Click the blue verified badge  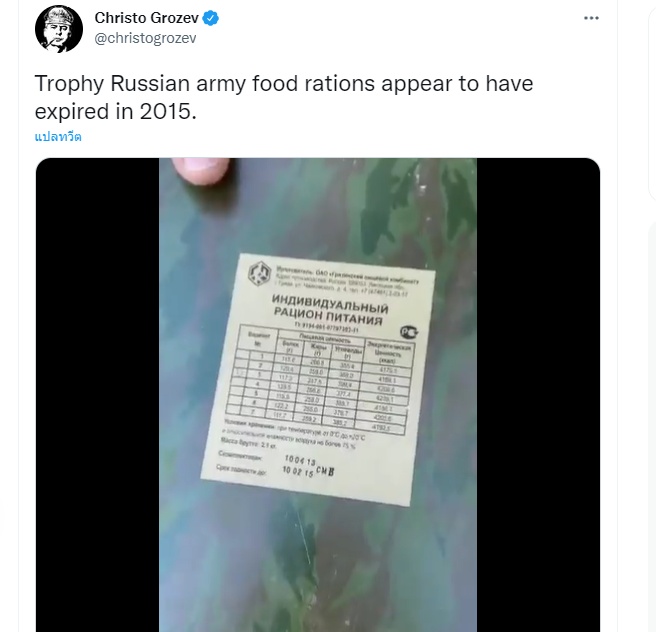(x=212, y=18)
